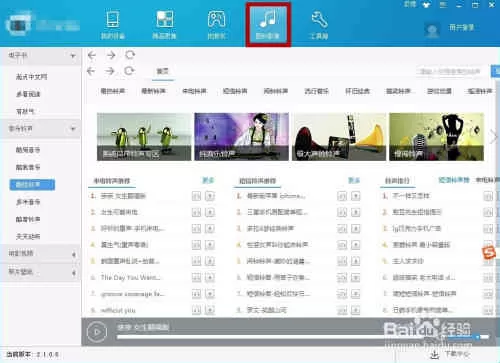Open the green Android robots banner thumbnail
This screenshot has height=363, width=500.
click(144, 137)
